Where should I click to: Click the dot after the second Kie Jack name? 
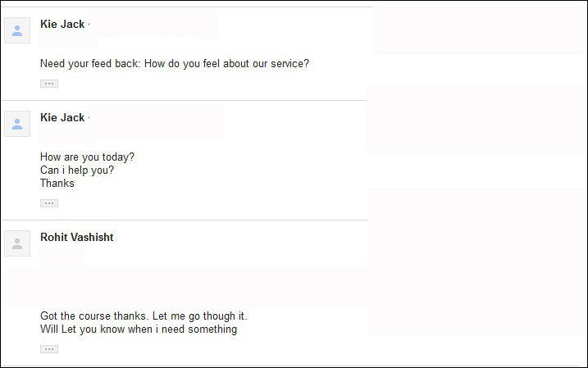[89, 118]
